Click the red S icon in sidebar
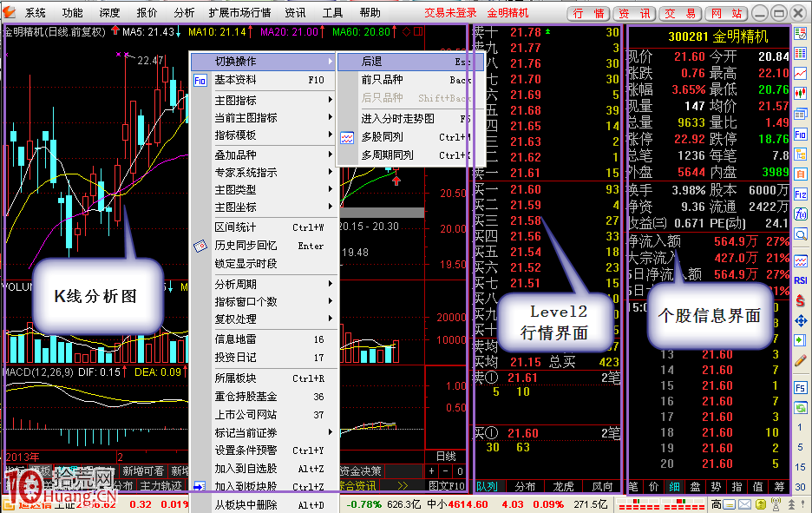 click(x=801, y=300)
